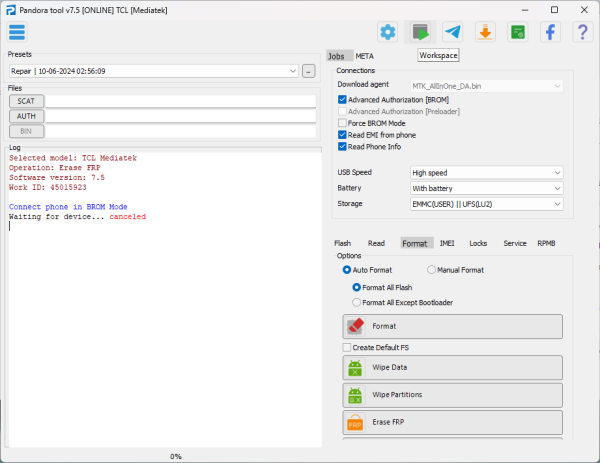The width and height of the screenshot is (600, 463).
Task: Click the BIN file button
Action: pos(26,131)
